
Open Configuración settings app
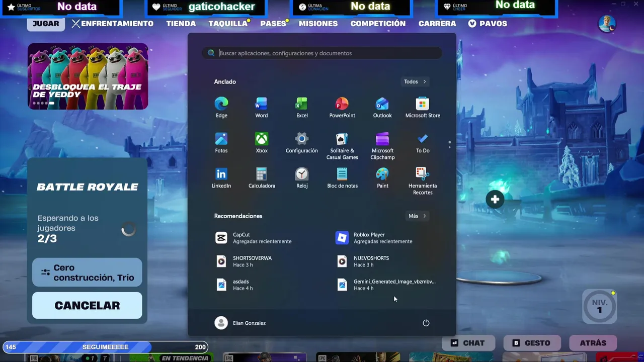tap(302, 143)
